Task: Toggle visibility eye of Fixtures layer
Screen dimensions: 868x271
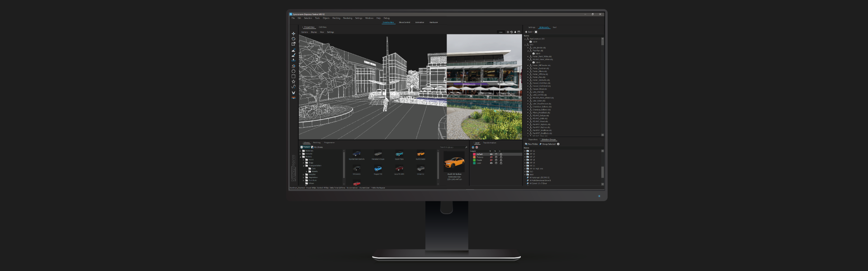Action: tap(491, 157)
